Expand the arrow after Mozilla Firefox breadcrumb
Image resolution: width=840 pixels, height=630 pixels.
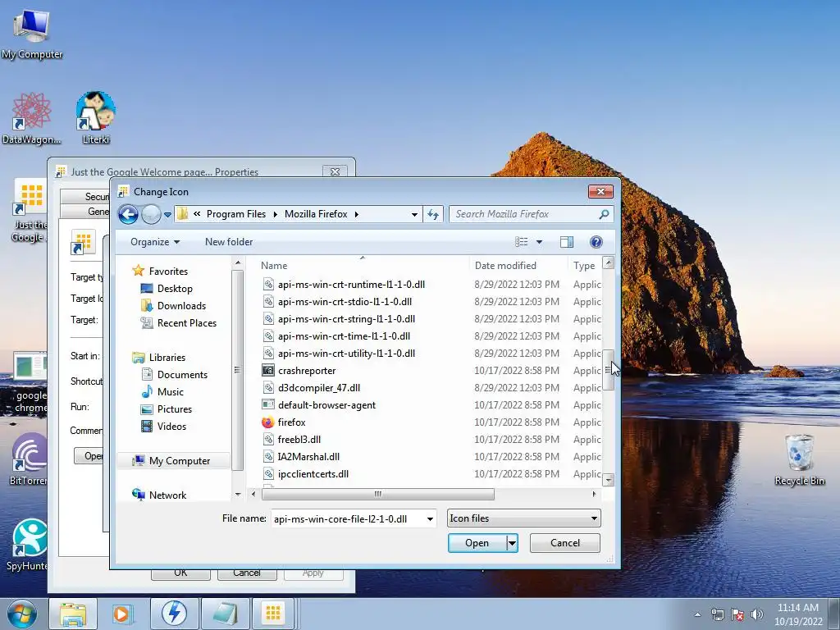click(356, 214)
